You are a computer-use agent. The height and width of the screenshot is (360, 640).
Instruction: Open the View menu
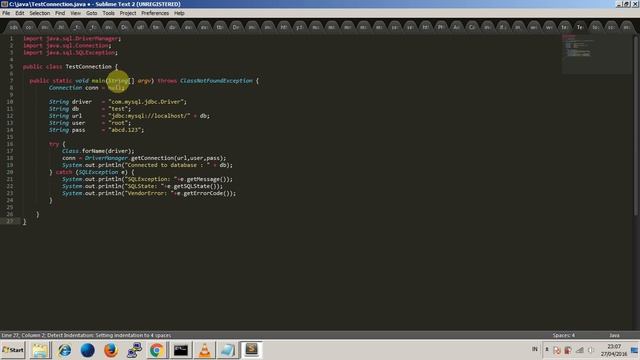pyautogui.click(x=76, y=13)
